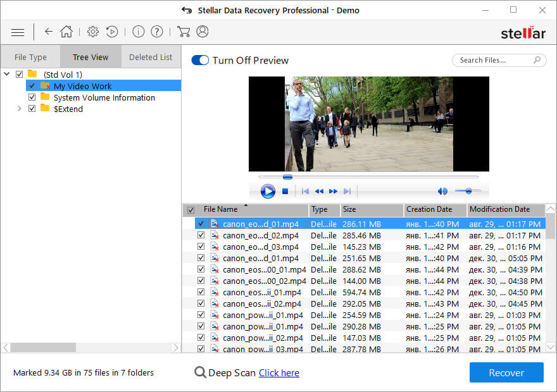Switch to the Tree View tab

(91, 57)
